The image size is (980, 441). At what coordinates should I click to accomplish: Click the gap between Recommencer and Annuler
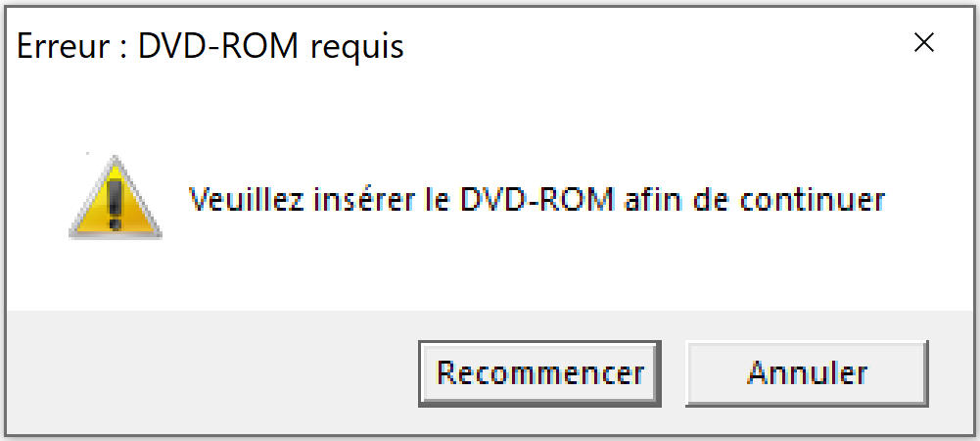674,373
